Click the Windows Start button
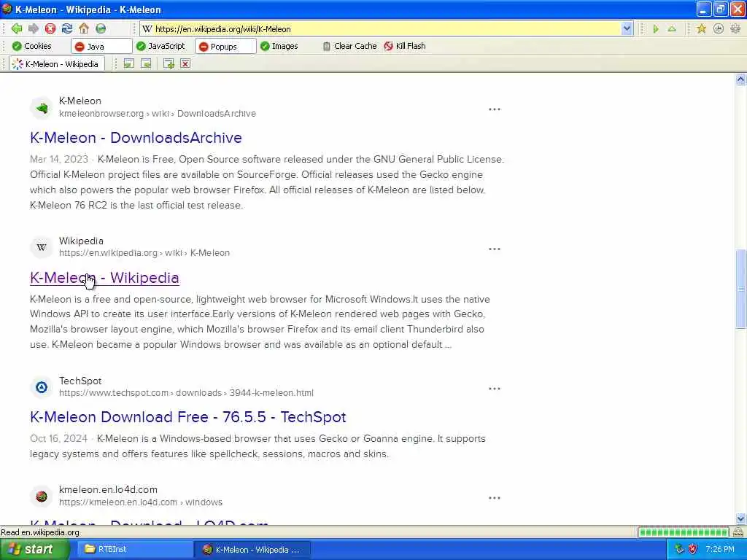The image size is (747, 560). pos(34,550)
